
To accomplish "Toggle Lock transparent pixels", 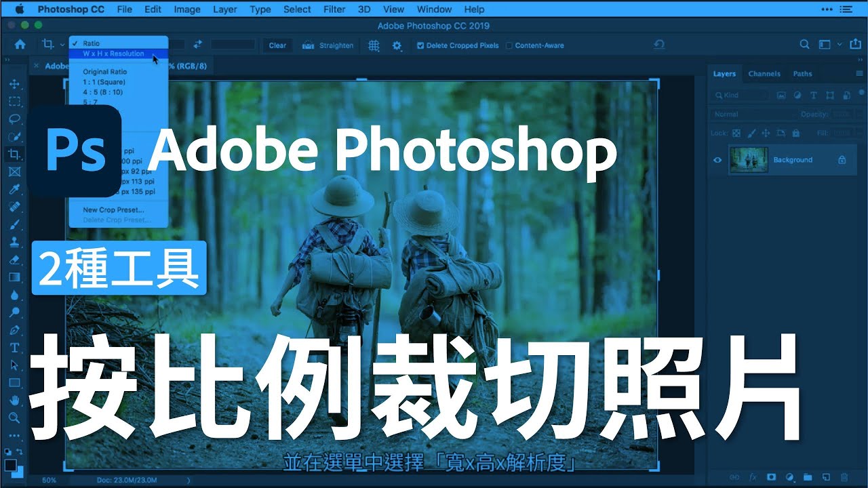I will click(x=736, y=134).
